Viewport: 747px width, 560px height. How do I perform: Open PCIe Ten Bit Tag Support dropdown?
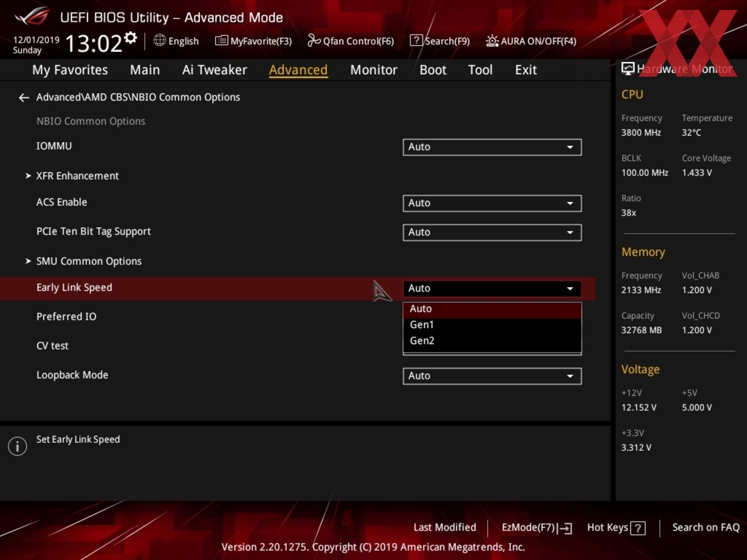tap(492, 232)
